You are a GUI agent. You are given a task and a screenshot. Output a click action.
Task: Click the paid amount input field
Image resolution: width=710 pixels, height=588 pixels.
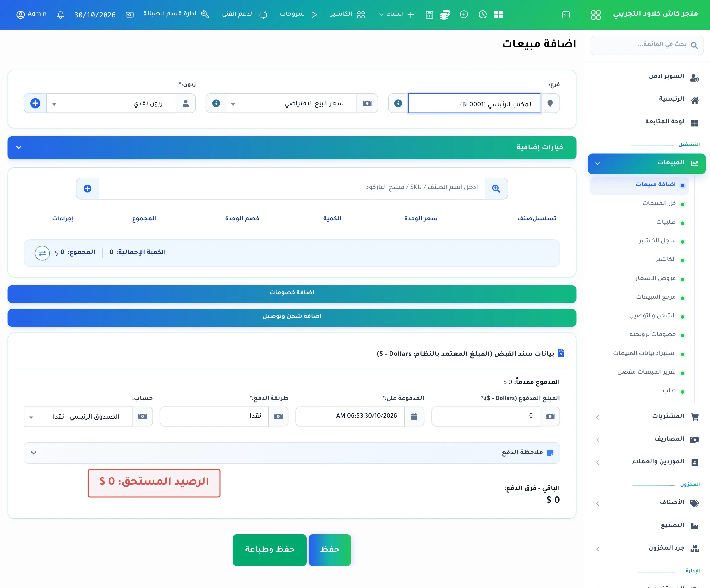(486, 416)
